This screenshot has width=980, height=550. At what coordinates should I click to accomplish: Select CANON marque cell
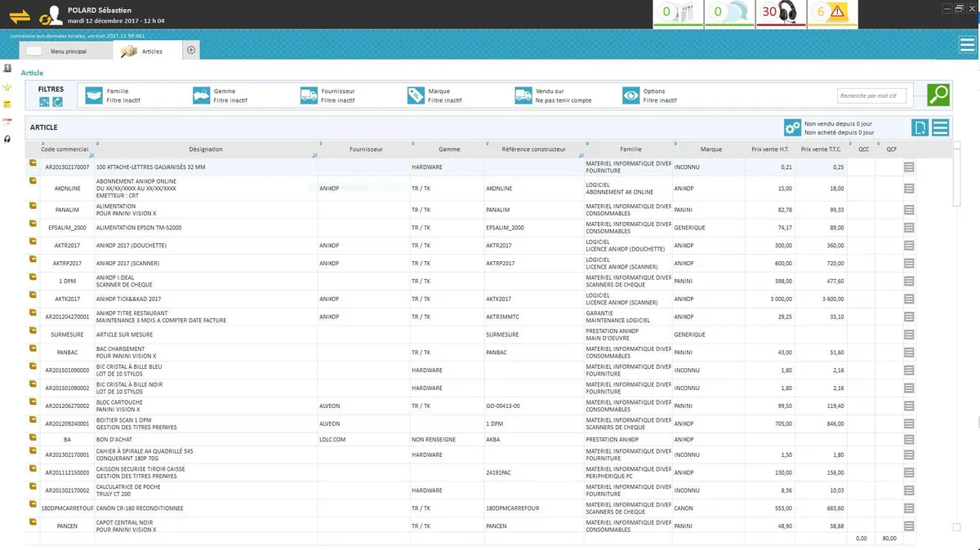(x=707, y=508)
